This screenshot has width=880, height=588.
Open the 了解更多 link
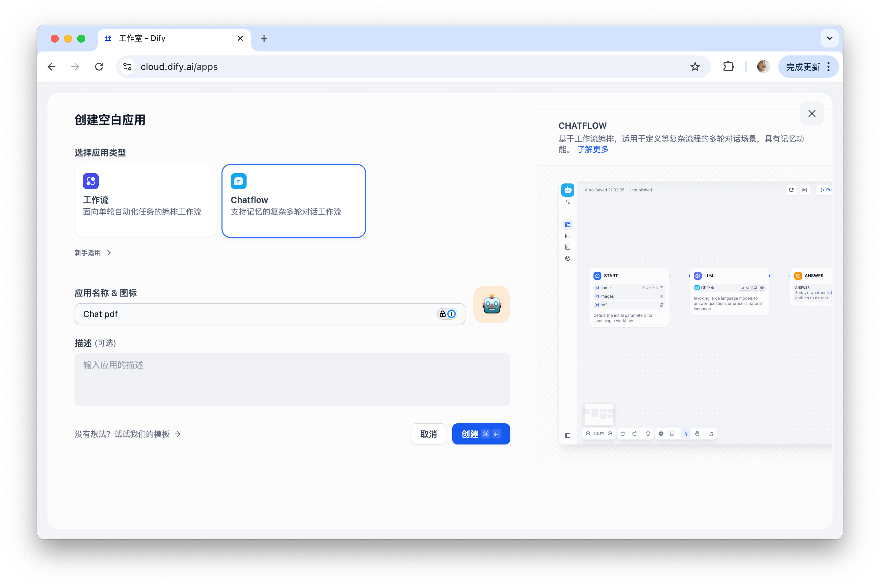[x=593, y=149]
